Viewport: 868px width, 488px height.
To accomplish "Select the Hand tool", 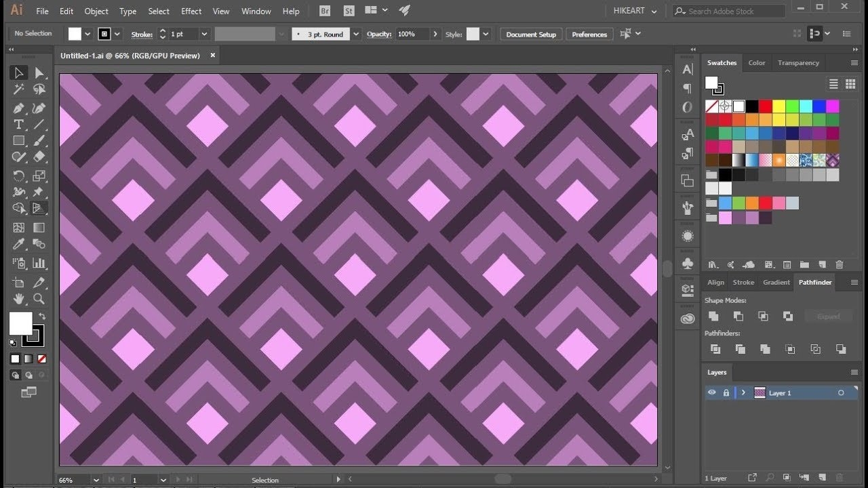I will coord(18,299).
